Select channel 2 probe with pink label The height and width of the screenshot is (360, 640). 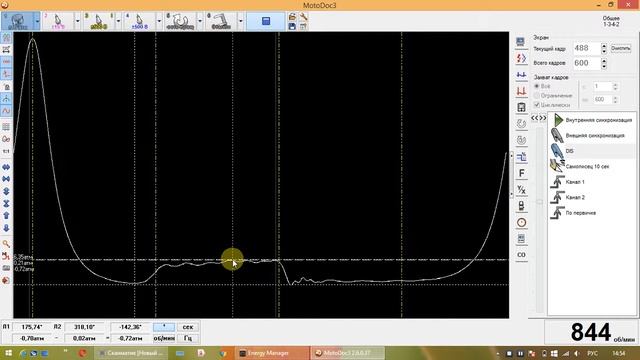(58, 21)
